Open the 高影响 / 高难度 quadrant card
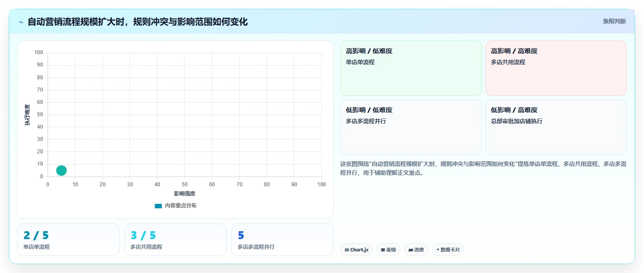This screenshot has width=644, height=273. tap(556, 68)
